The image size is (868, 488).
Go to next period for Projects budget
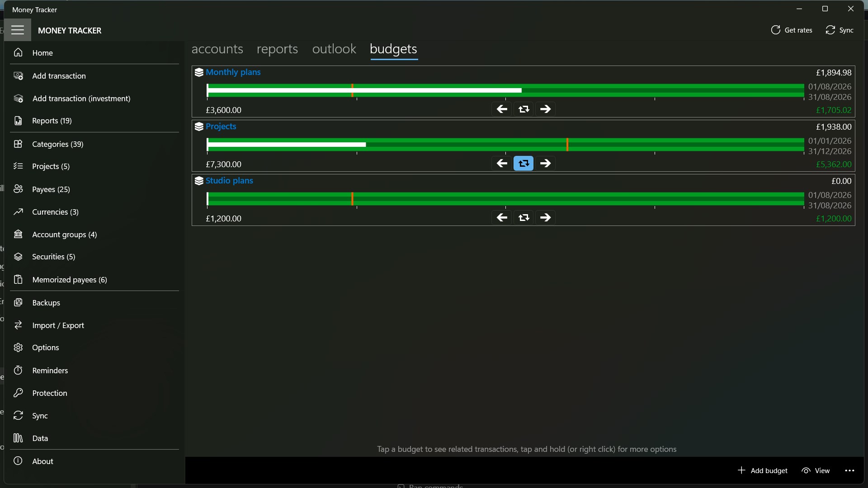click(545, 164)
